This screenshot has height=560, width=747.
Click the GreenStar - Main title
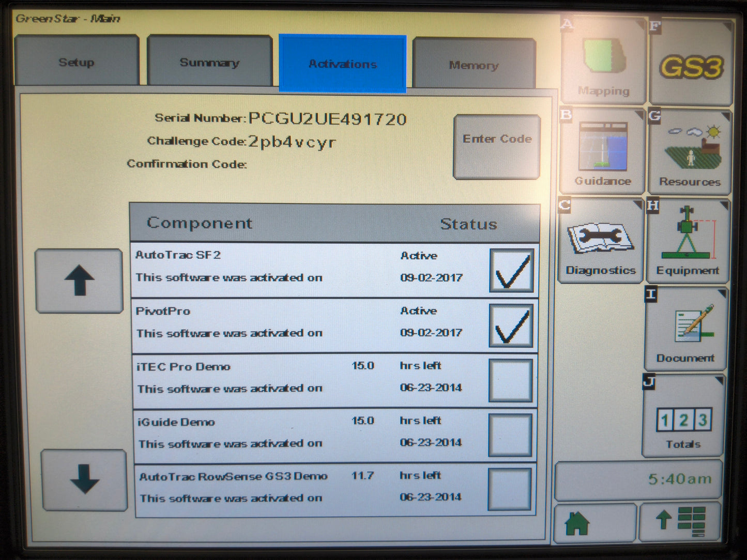coord(68,19)
